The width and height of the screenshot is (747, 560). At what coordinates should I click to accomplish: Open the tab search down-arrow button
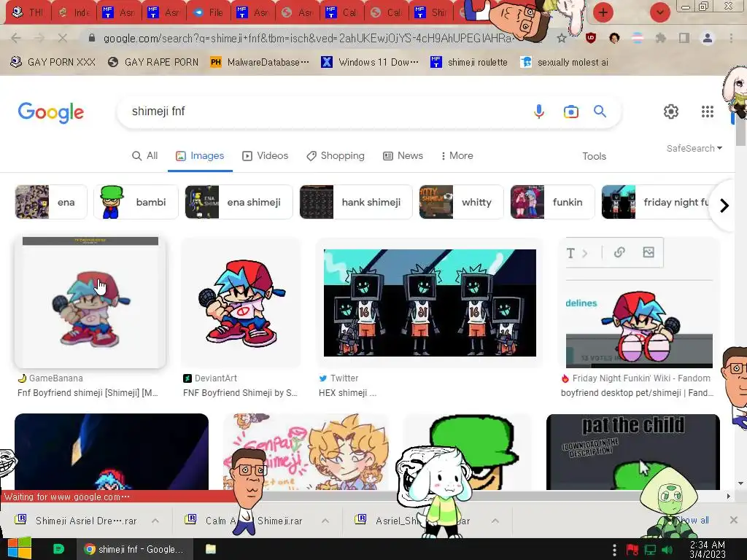pyautogui.click(x=659, y=12)
